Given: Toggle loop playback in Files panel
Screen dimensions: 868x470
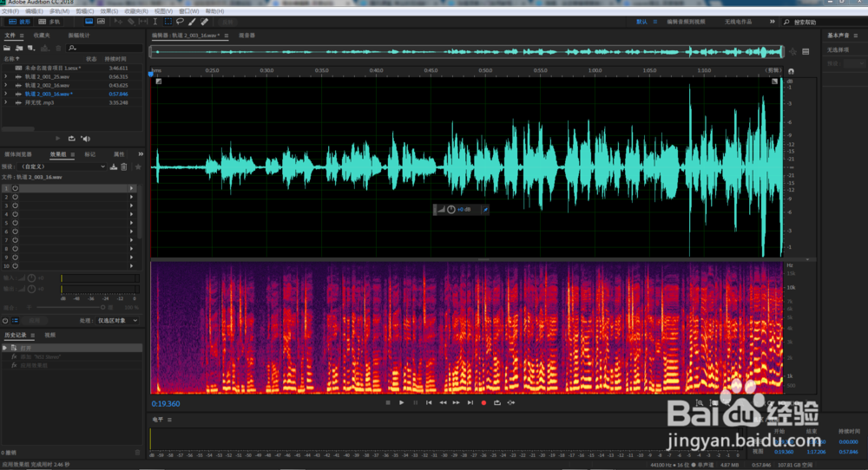Looking at the screenshot, I should point(71,138).
